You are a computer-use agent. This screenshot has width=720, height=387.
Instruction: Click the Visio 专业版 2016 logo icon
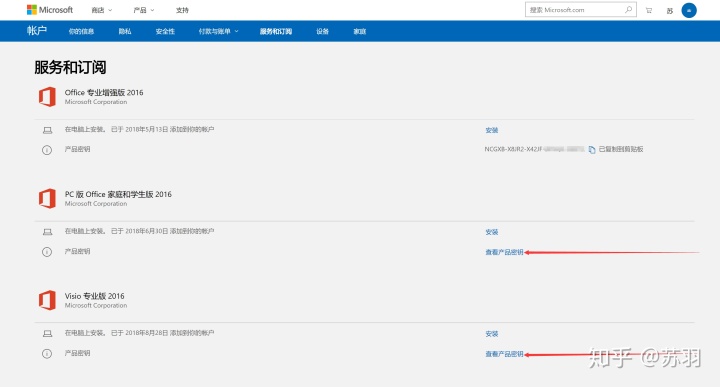click(x=47, y=300)
